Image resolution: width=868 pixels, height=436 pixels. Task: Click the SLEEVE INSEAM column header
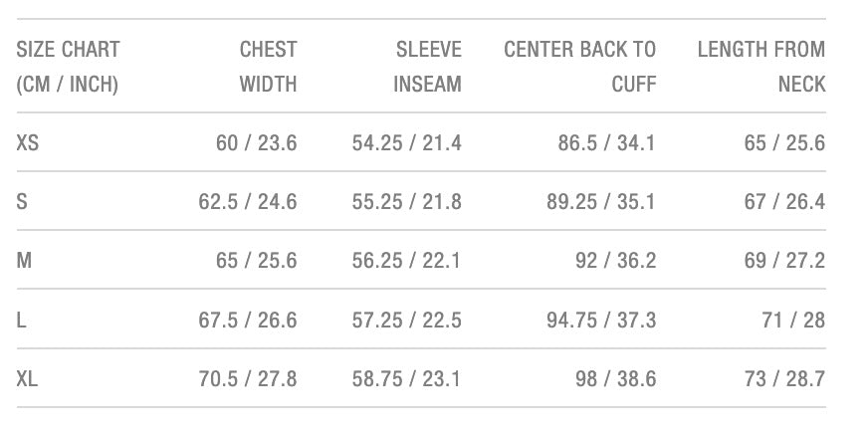[427, 67]
